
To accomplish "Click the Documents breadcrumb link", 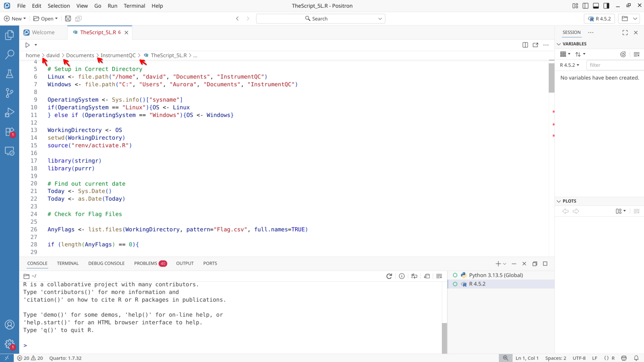I will click(80, 55).
